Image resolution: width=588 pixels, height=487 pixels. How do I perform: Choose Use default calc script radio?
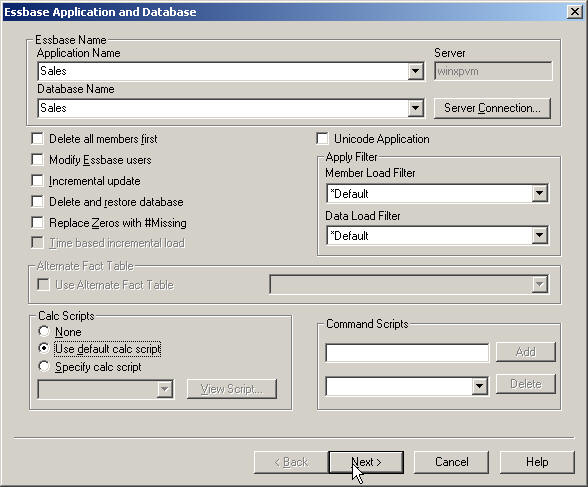tap(44, 348)
